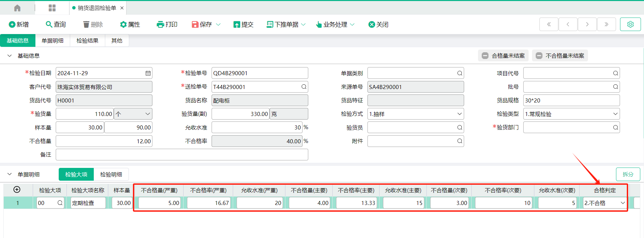Screen dimensions: 644x238
Task: Go to the first record
Action: 549,24
